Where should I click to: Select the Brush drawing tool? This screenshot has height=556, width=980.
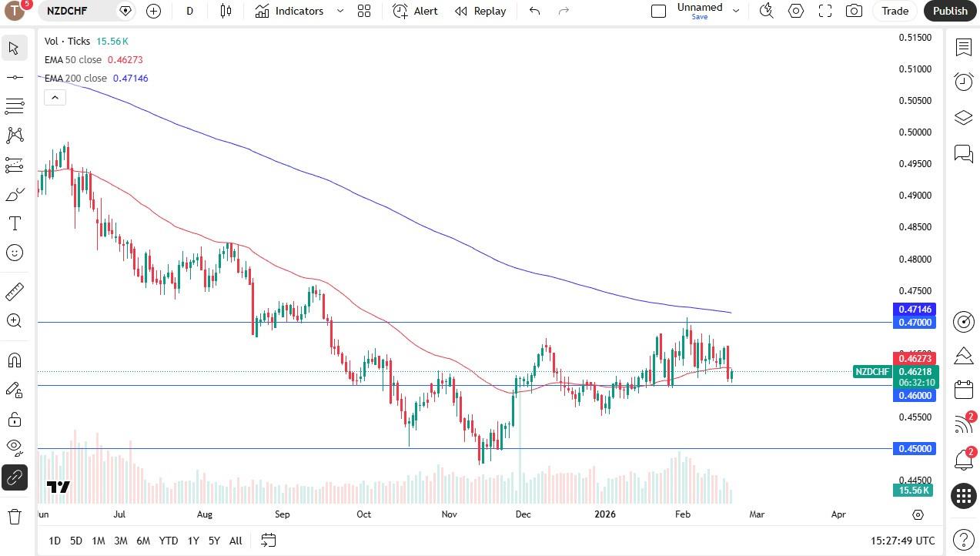(x=14, y=193)
